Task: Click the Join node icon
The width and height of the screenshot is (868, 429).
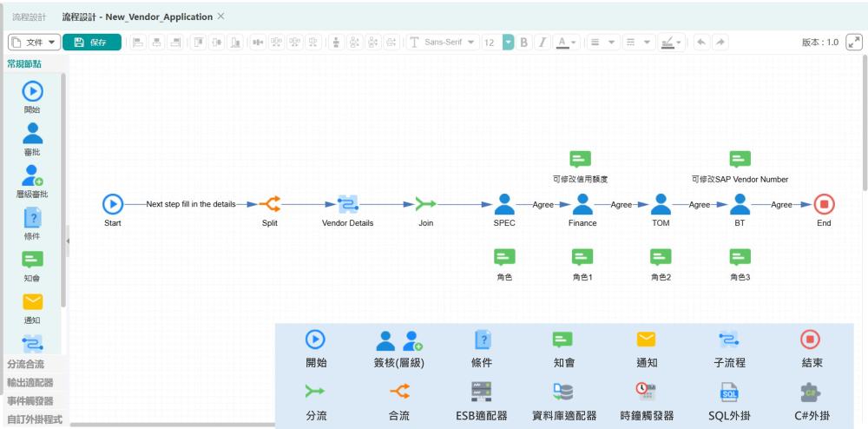Action: pyautogui.click(x=425, y=205)
